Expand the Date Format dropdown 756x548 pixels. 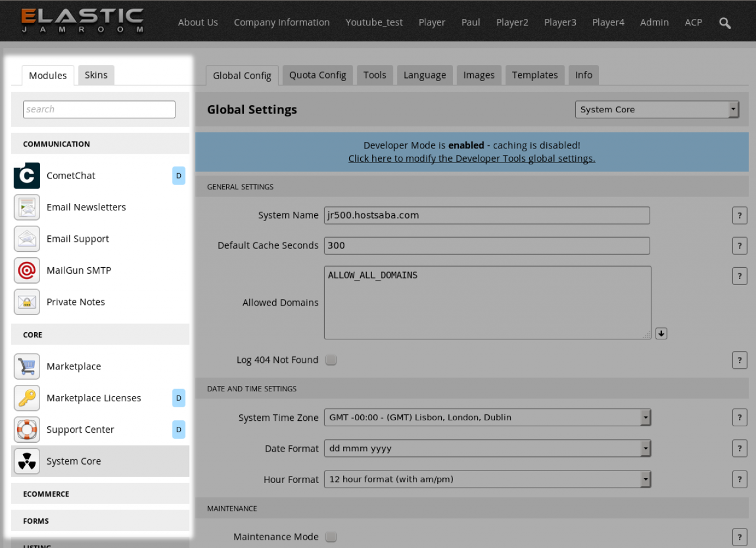click(487, 449)
